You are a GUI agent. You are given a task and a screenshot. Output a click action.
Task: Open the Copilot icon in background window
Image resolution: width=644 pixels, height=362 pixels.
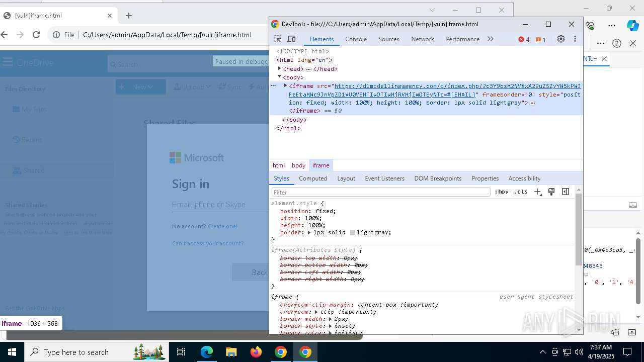point(632,25)
